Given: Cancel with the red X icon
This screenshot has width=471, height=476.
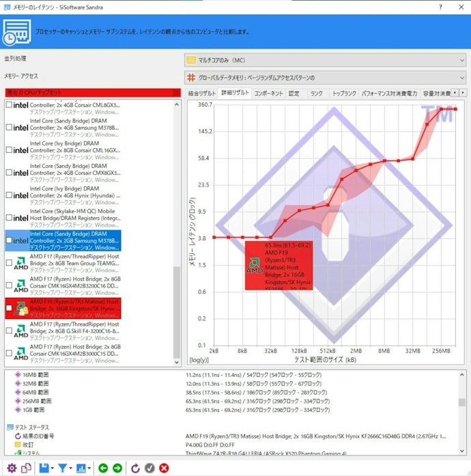Looking at the screenshot, I should point(165,468).
